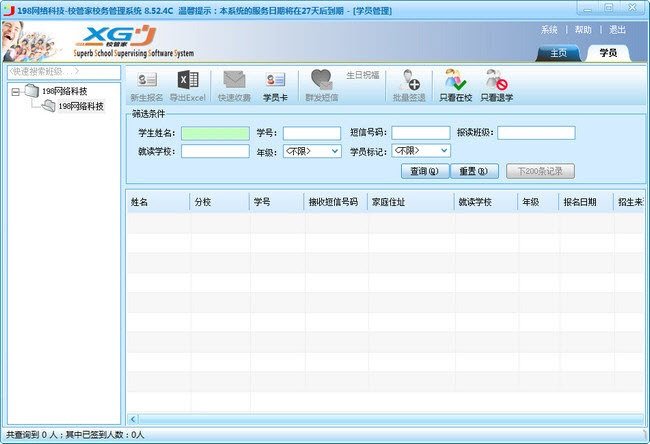Open the 学员卡 icon
Screen dimensions: 650x444
pos(275,86)
